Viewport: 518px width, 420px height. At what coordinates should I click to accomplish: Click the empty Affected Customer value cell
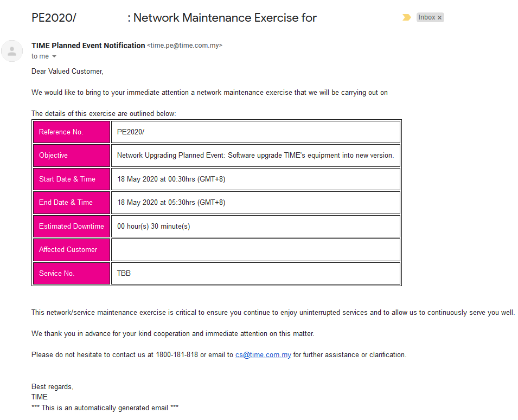click(255, 250)
